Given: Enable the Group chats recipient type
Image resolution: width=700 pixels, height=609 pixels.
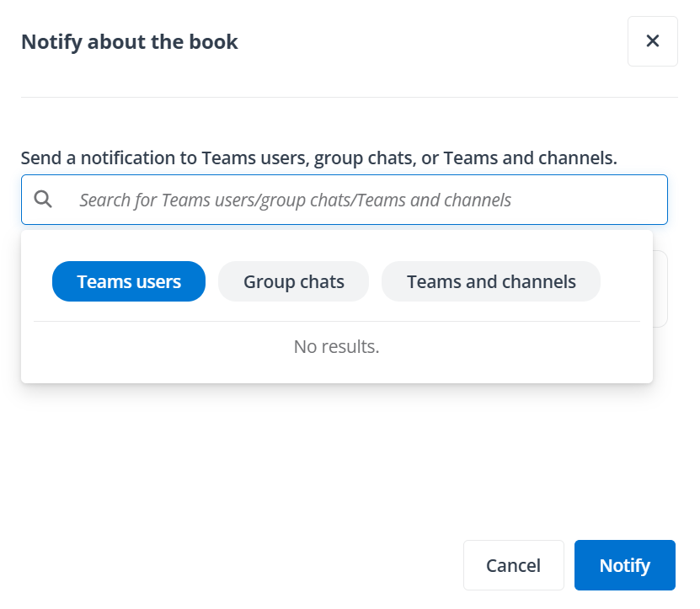Looking at the screenshot, I should (x=293, y=280).
